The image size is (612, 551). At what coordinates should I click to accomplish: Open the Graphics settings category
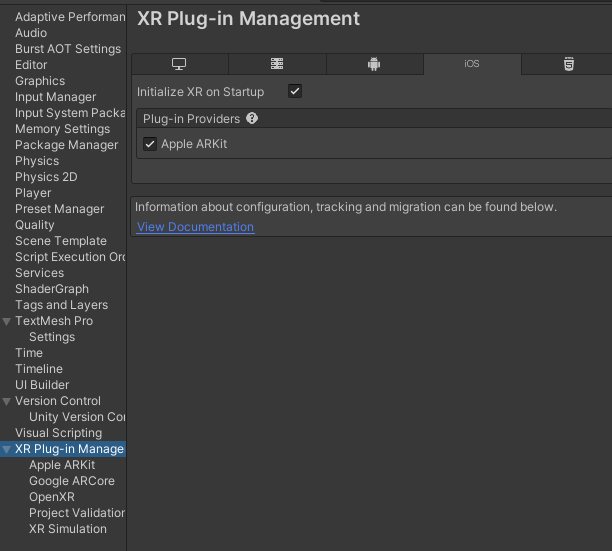40,81
